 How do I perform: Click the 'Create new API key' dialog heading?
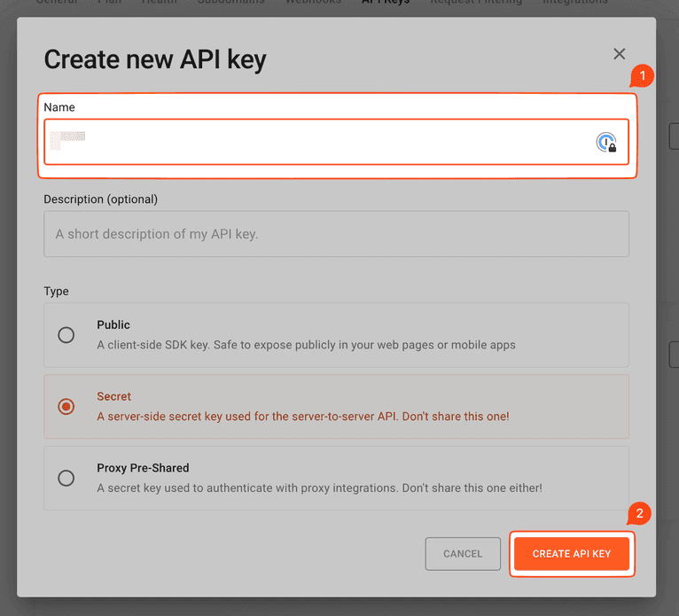click(155, 59)
